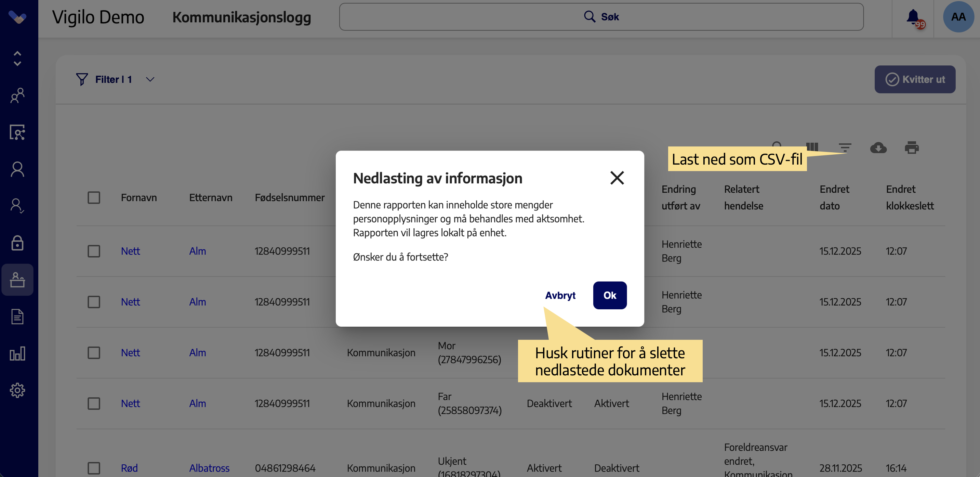Open the single person sidebar icon
This screenshot has width=980, height=477.
17,169
